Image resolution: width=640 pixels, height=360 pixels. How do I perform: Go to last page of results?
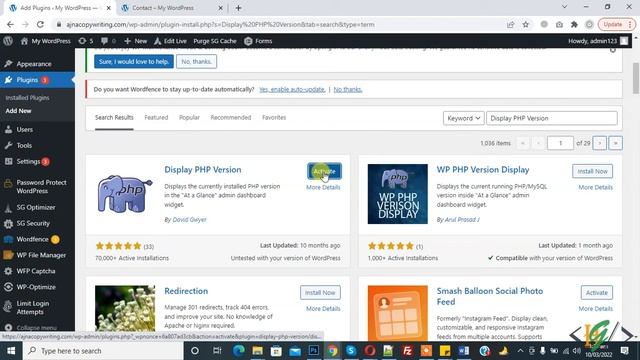[616, 143]
